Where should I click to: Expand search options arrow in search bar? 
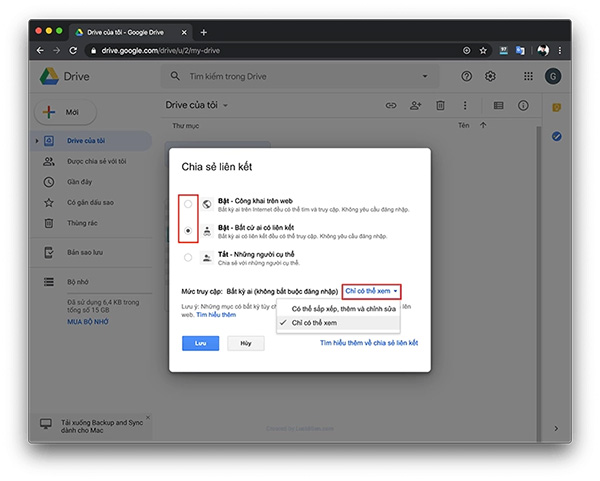pyautogui.click(x=427, y=76)
